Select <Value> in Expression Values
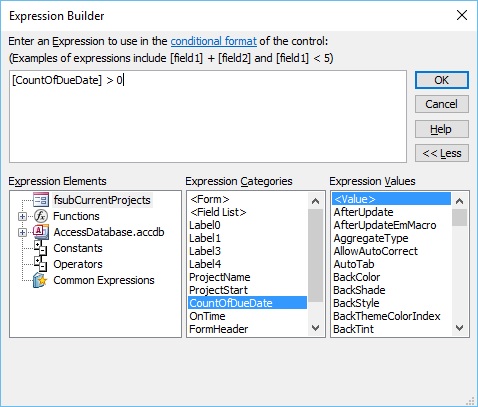This screenshot has height=407, width=478. click(391, 199)
